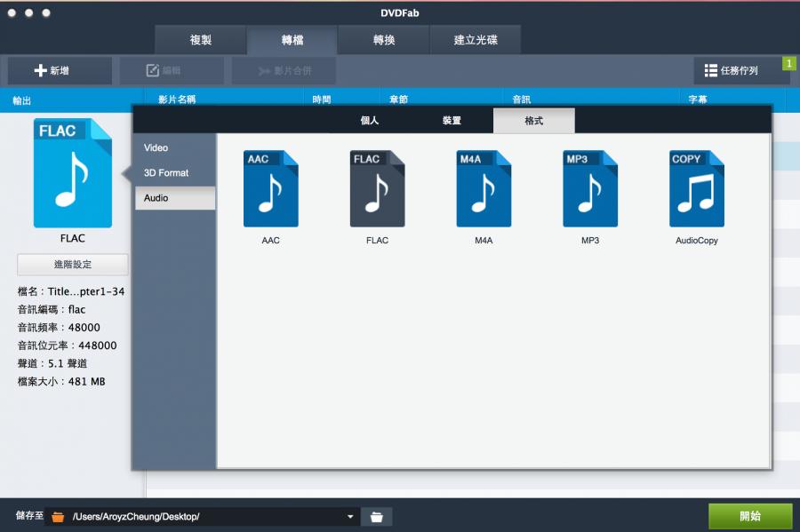Open the 裝置 device tab
800x532 pixels.
tap(452, 121)
